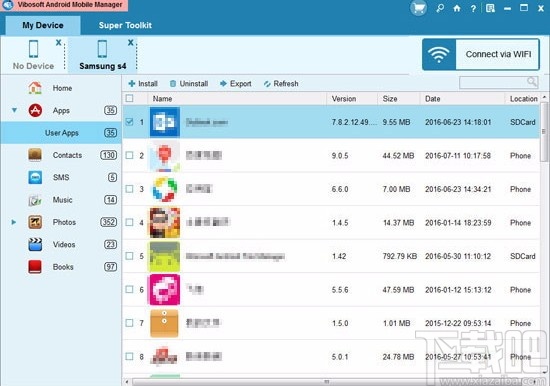Viewport: 550px width, 386px height.
Task: Click the WiFi signal icon
Action: pos(439,55)
